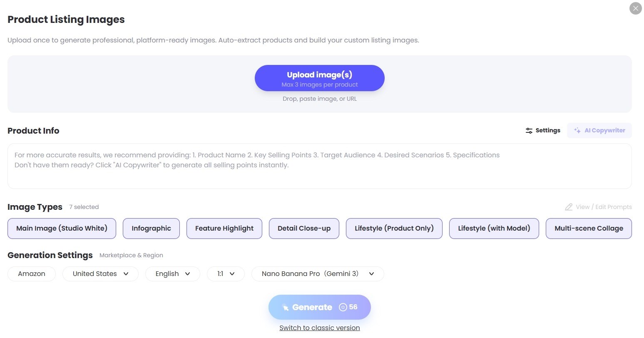This screenshot has height=338, width=644.
Task: Toggle the Multi-scene Collage image type
Action: (x=589, y=229)
